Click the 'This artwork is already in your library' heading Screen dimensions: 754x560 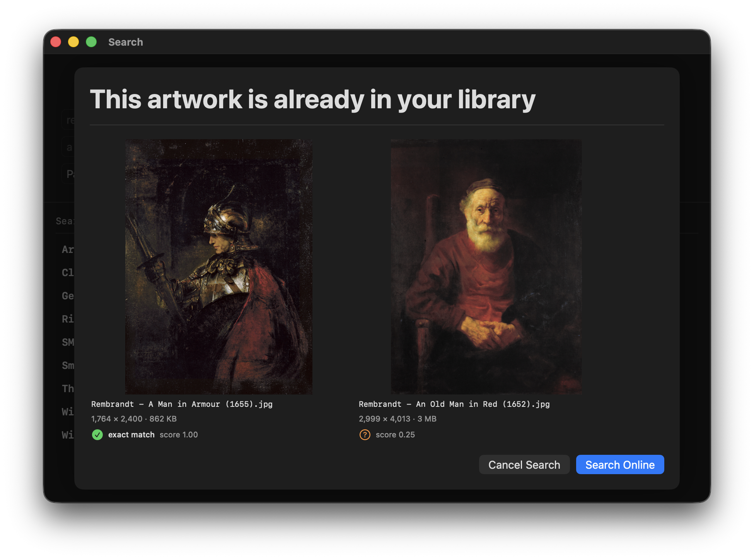point(312,100)
